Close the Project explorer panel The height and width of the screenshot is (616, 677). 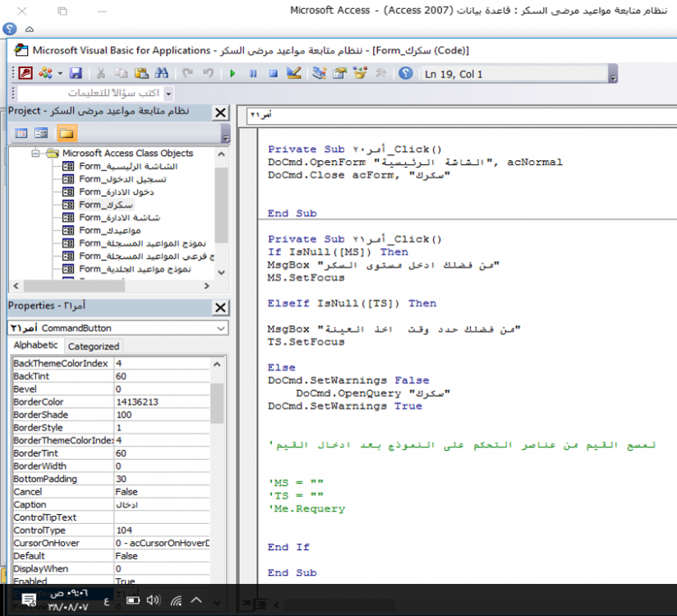(220, 113)
